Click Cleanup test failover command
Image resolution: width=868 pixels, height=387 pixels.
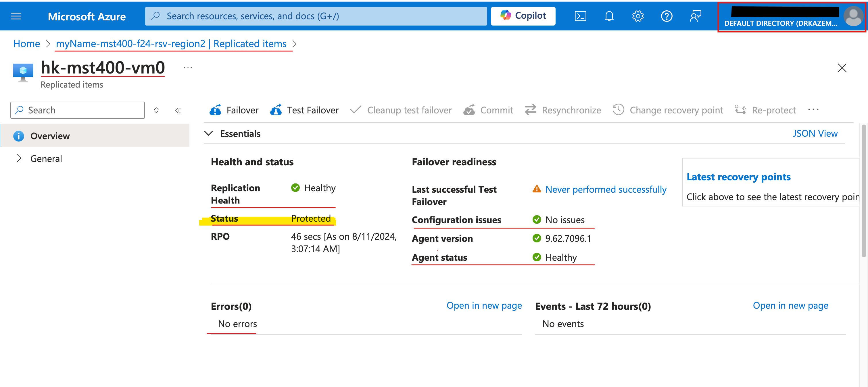pos(401,110)
